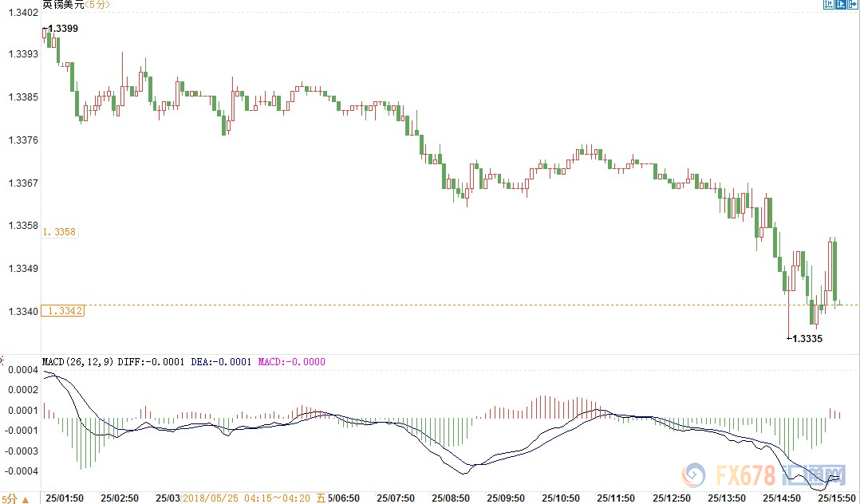Click the magenta MACD value label
The width and height of the screenshot is (860, 504).
[291, 362]
